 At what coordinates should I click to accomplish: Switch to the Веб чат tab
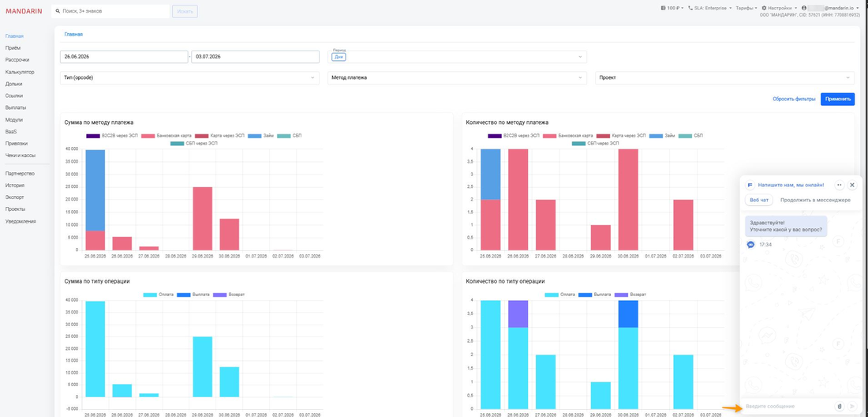pyautogui.click(x=759, y=200)
